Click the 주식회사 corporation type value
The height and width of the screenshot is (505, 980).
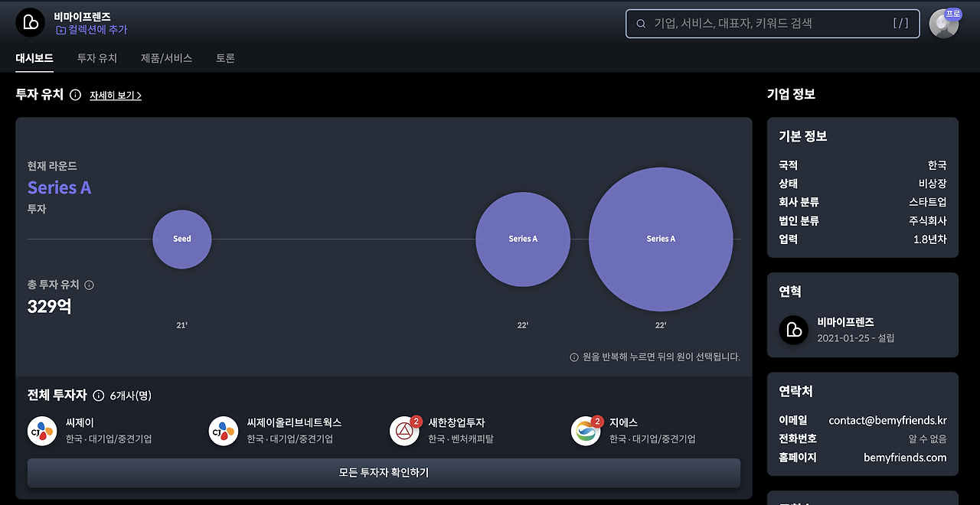tap(928, 220)
